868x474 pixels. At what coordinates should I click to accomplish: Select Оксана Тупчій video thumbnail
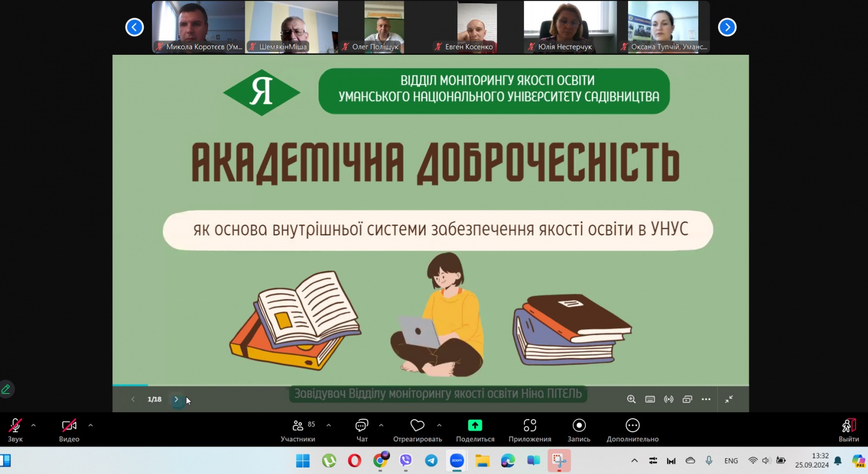click(663, 27)
